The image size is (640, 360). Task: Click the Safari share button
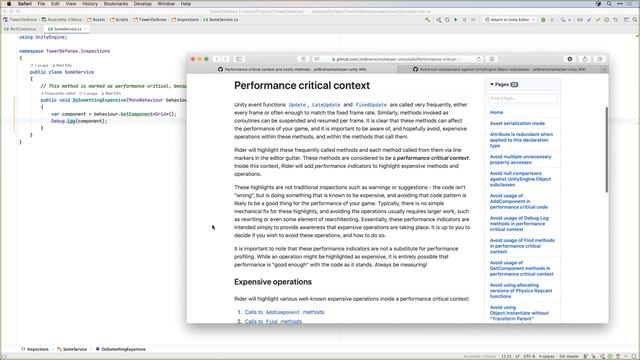pyautogui.click(x=584, y=59)
